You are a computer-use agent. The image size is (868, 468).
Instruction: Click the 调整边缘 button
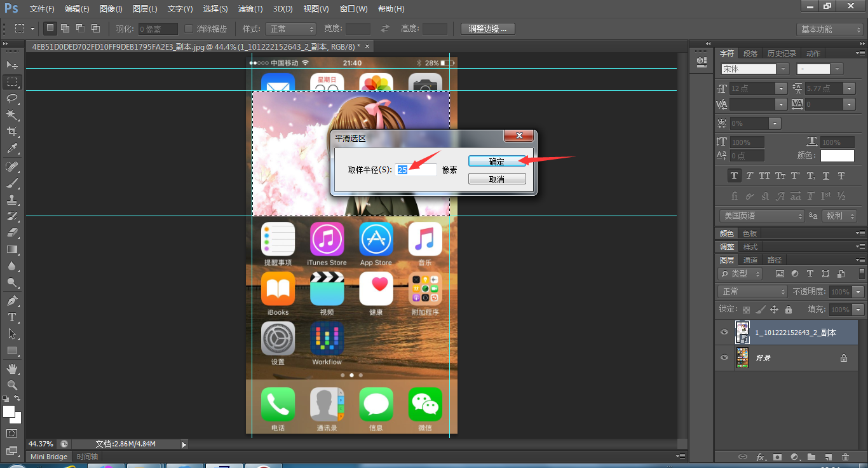(x=487, y=29)
